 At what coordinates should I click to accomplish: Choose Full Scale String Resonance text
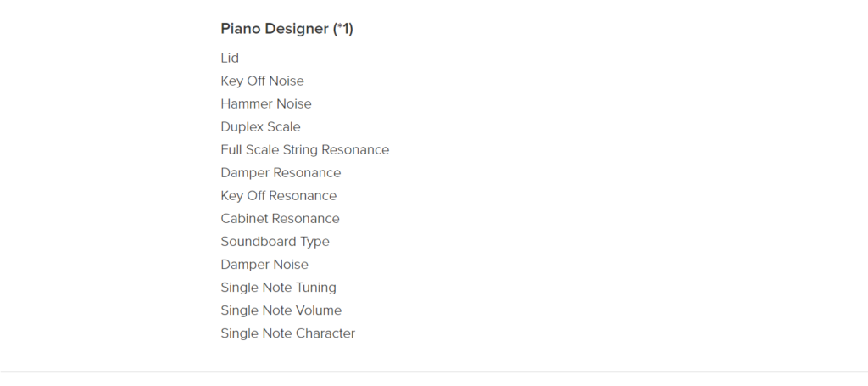pyautogui.click(x=305, y=150)
